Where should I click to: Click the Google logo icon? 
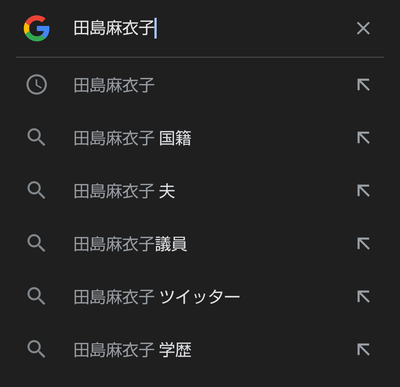click(37, 28)
